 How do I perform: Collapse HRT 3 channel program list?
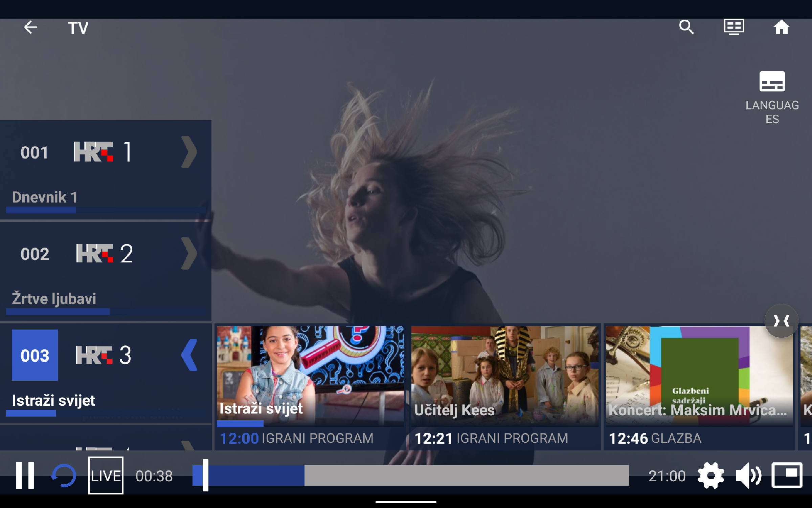[189, 355]
